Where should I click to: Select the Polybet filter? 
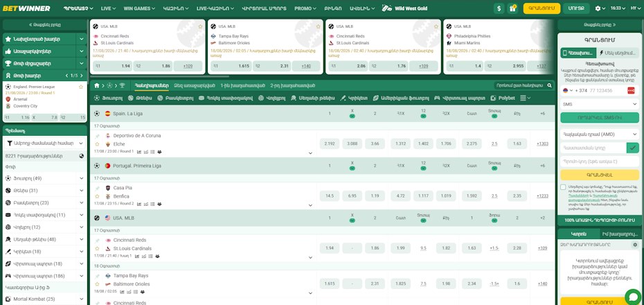click(503, 98)
